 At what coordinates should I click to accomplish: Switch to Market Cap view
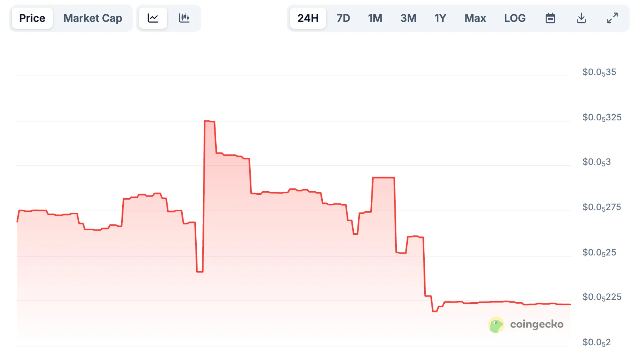(x=93, y=18)
